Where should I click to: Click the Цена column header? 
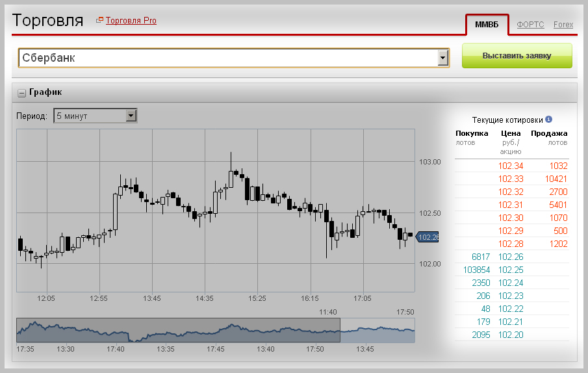pyautogui.click(x=511, y=133)
